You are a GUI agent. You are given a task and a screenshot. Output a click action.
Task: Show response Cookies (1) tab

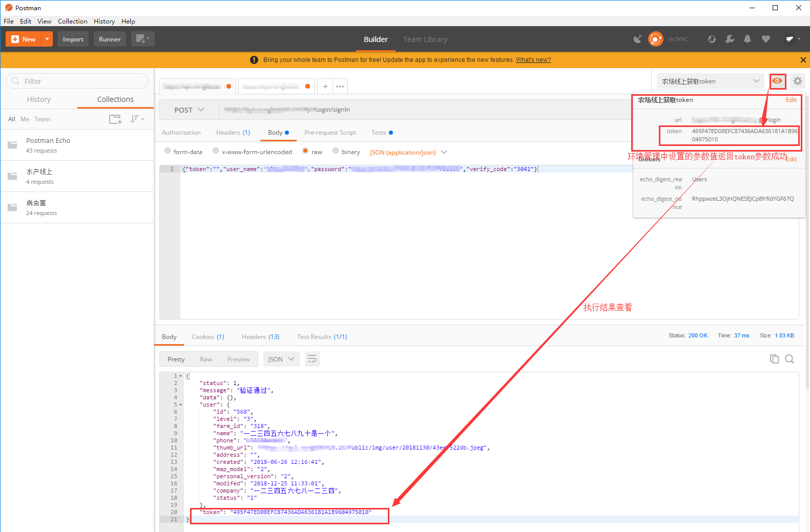(208, 336)
